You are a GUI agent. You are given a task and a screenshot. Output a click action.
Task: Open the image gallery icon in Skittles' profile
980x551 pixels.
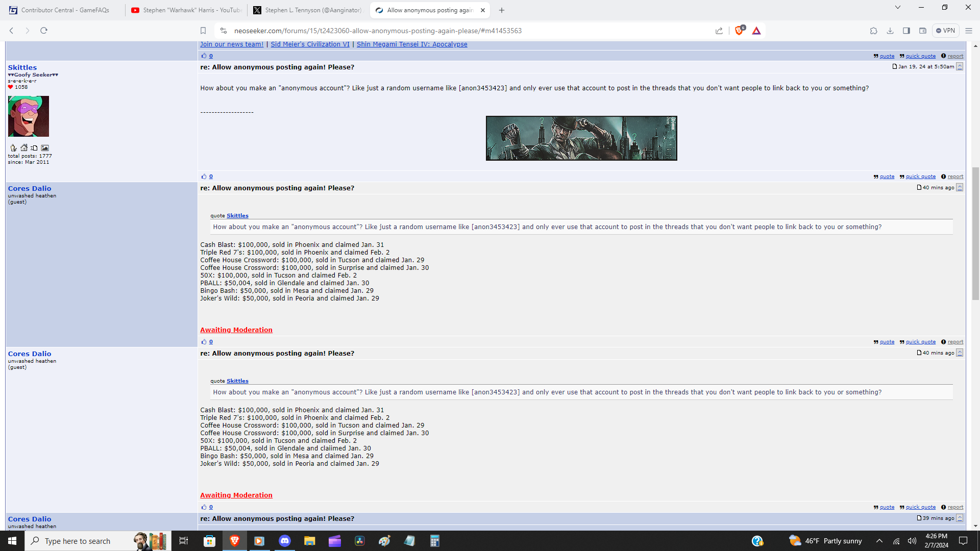45,147
